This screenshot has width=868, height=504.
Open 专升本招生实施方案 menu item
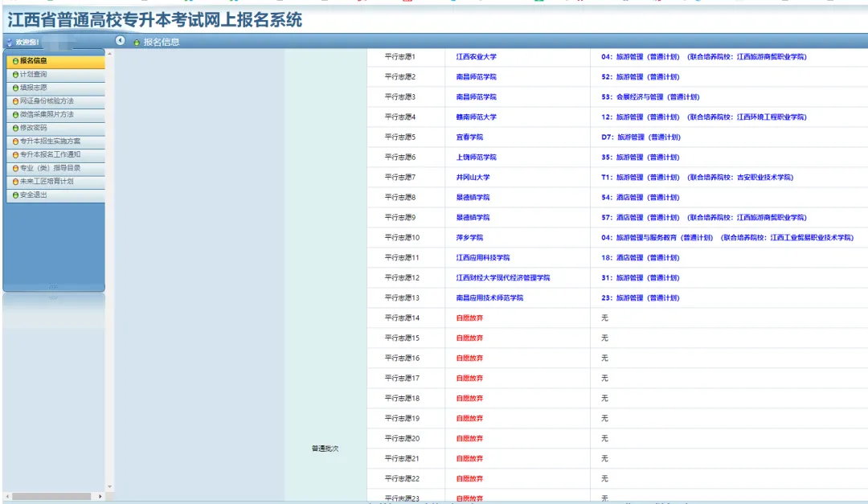55,141
